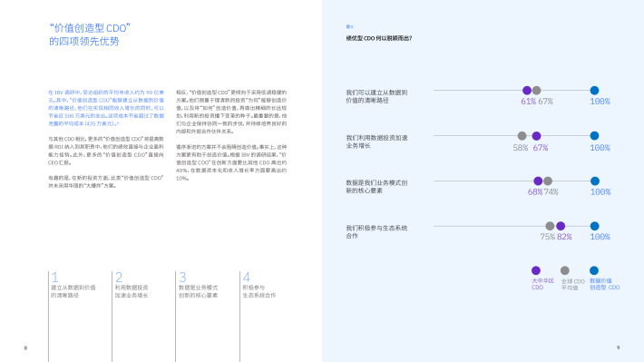The width and height of the screenshot is (644, 362).
Task: Click the blue 100% dot in first row
Action: (x=594, y=91)
